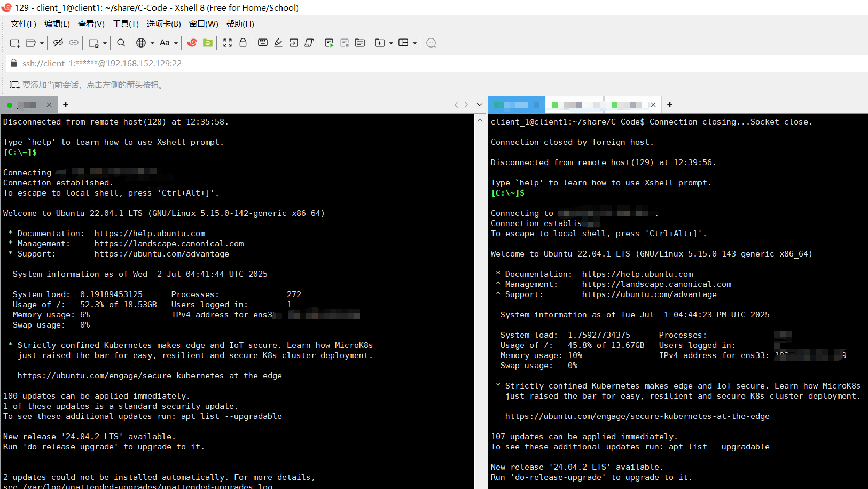The width and height of the screenshot is (868, 489).
Task: Click the chat bubble feedback icon
Action: 432,43
